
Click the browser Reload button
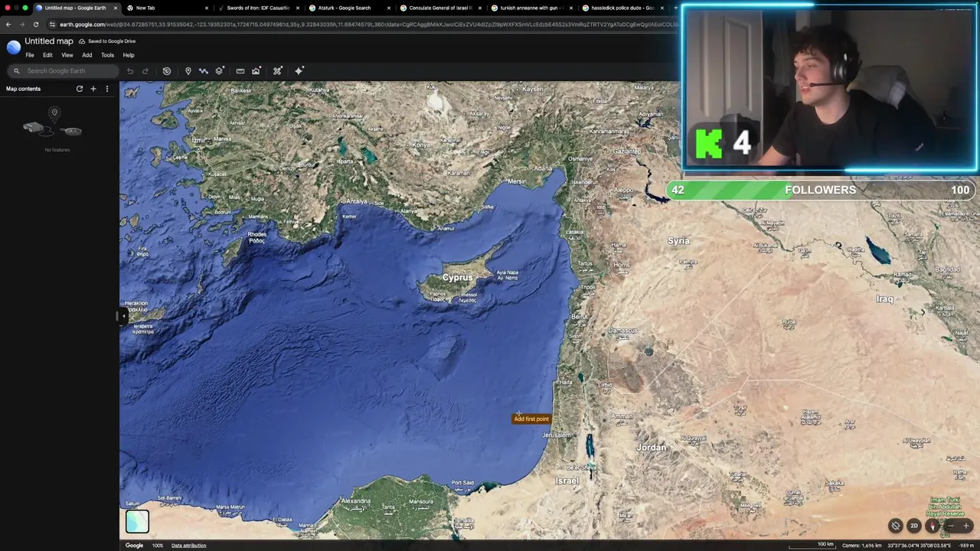(x=35, y=24)
